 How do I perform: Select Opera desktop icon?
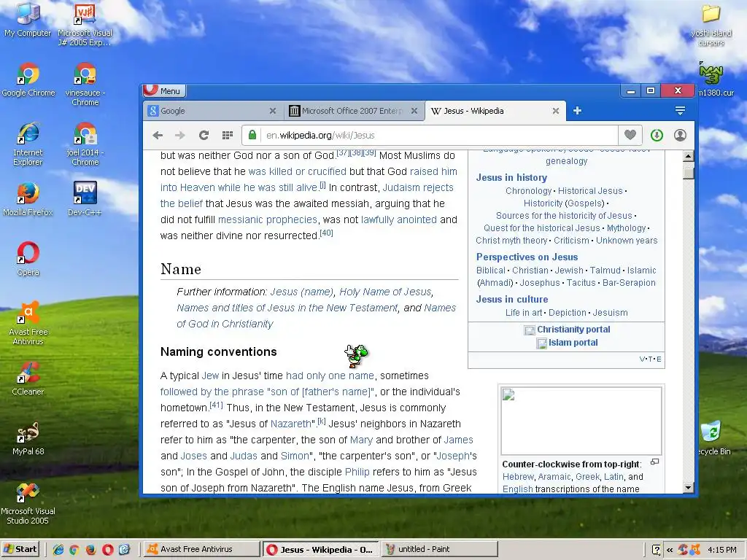click(x=28, y=259)
